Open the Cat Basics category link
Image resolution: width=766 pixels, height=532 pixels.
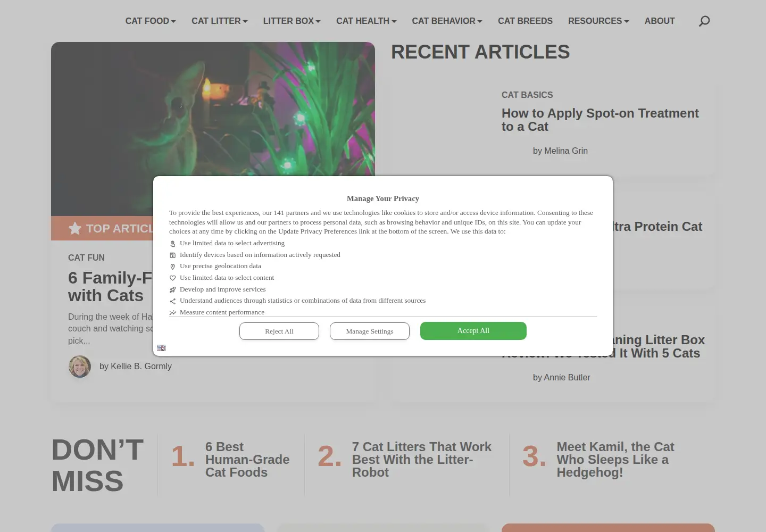coord(527,95)
